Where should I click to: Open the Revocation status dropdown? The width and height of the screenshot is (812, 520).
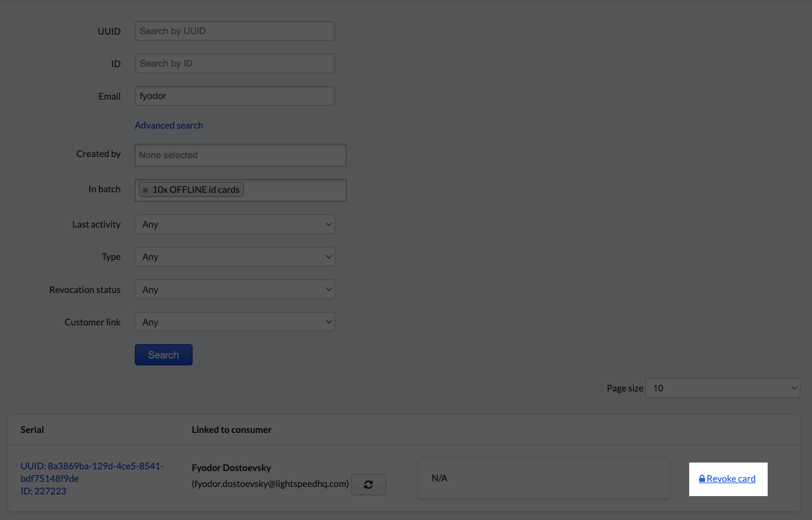pos(234,290)
